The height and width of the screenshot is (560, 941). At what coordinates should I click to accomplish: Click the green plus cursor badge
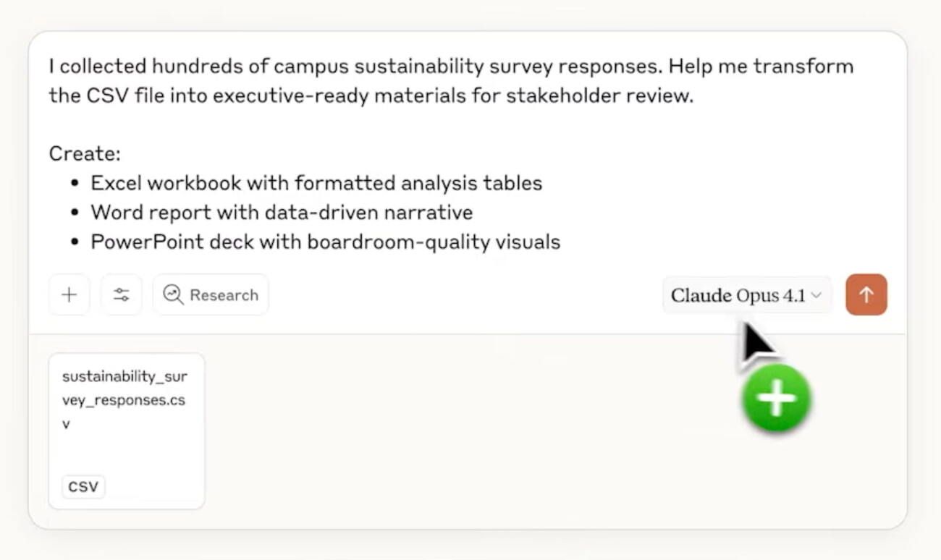pyautogui.click(x=776, y=399)
